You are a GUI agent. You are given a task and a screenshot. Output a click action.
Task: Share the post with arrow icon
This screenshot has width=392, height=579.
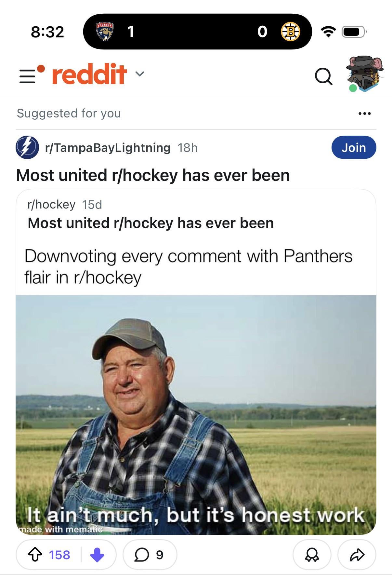[357, 555]
